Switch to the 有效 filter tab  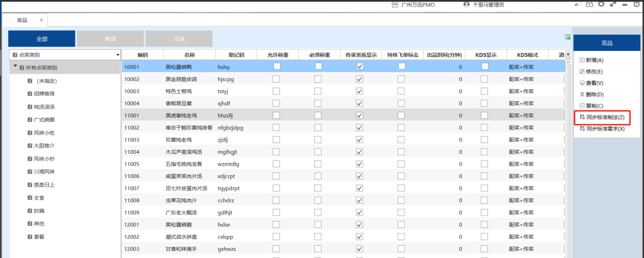(x=110, y=39)
